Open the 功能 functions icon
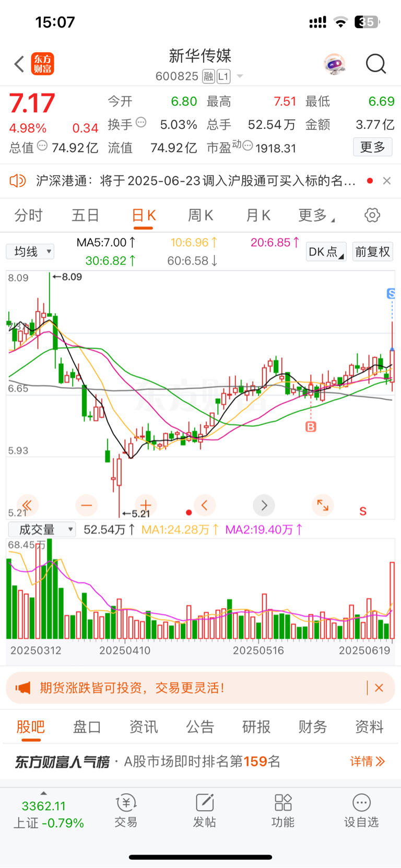Image resolution: width=401 pixels, height=868 pixels. [x=283, y=811]
